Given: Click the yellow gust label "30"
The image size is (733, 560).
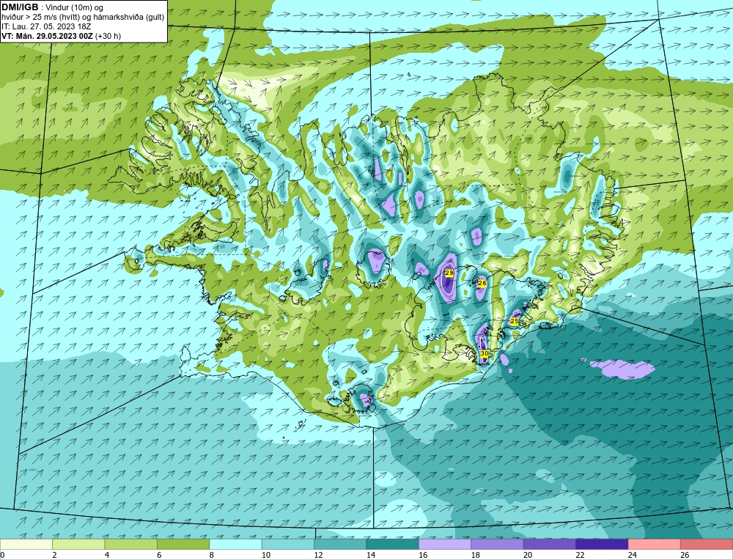Looking at the screenshot, I should 485,353.
